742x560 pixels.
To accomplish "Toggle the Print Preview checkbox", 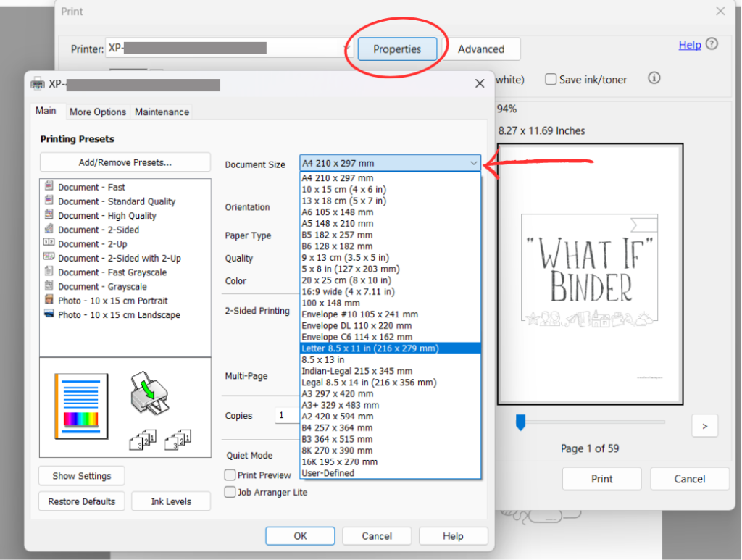I will [230, 475].
